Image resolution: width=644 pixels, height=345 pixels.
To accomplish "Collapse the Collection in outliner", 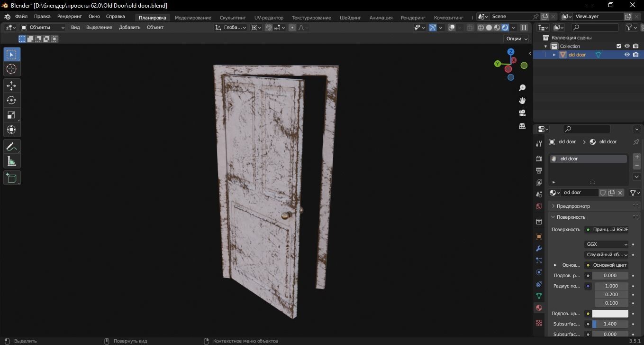I will [x=546, y=46].
